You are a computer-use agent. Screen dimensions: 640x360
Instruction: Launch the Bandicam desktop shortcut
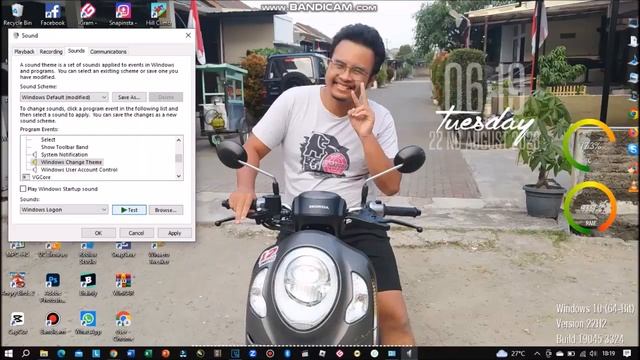click(x=53, y=323)
